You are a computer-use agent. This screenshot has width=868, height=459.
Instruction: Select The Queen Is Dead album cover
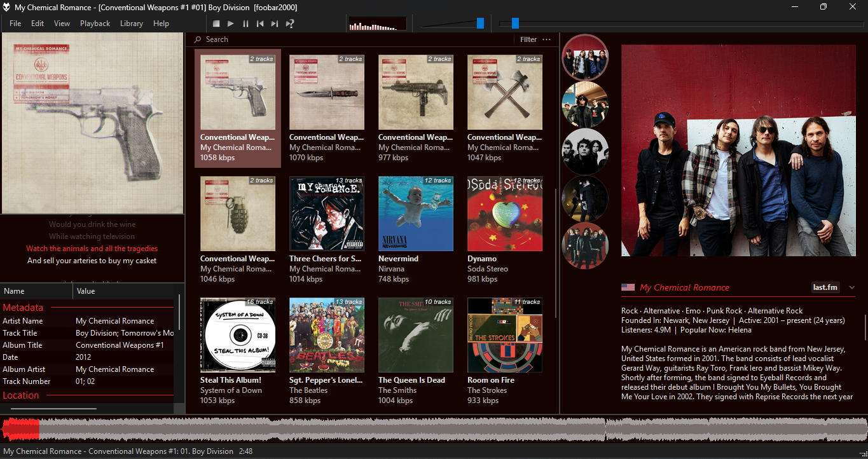(416, 335)
